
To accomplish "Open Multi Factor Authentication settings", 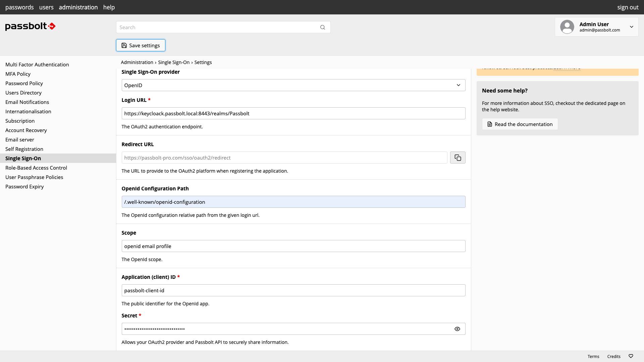I will (x=37, y=64).
